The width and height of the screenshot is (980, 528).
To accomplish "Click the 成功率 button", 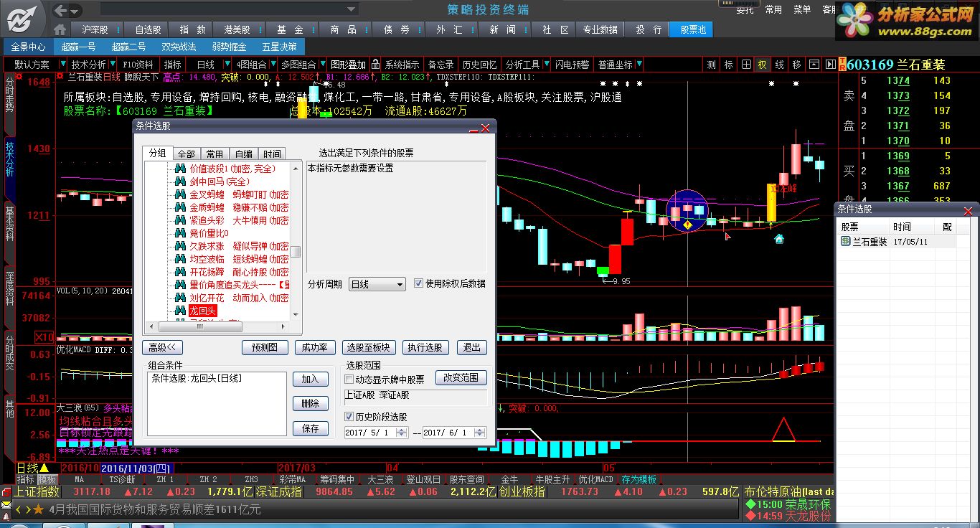I will click(x=315, y=347).
